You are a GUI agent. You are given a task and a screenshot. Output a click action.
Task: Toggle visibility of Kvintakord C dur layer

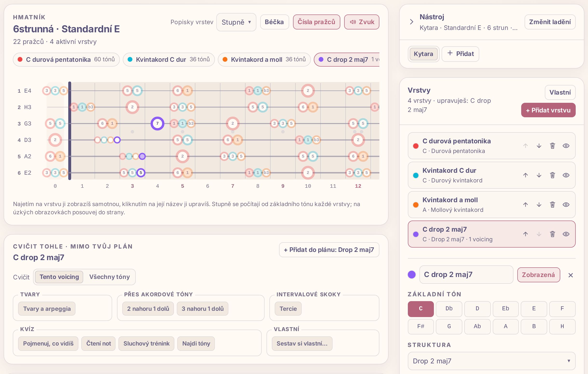(566, 175)
